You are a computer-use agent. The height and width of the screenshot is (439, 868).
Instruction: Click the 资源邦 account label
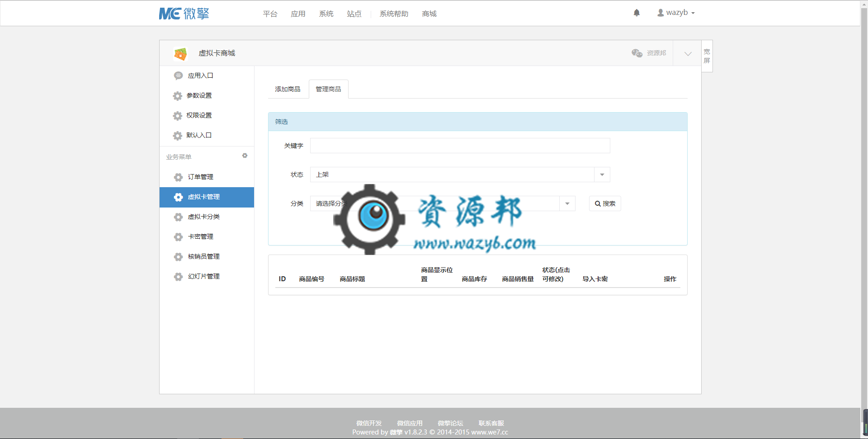click(656, 53)
